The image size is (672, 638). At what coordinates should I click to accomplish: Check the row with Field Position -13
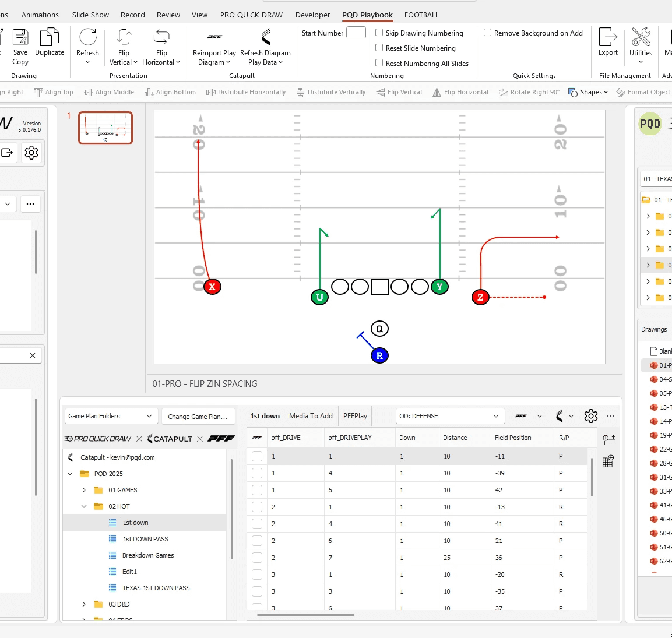(x=257, y=507)
